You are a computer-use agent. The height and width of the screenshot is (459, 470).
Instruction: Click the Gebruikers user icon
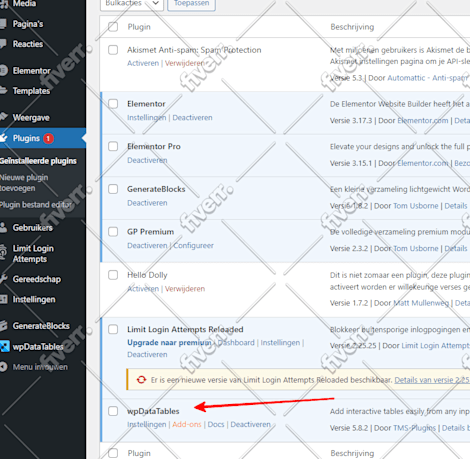[x=3, y=228]
